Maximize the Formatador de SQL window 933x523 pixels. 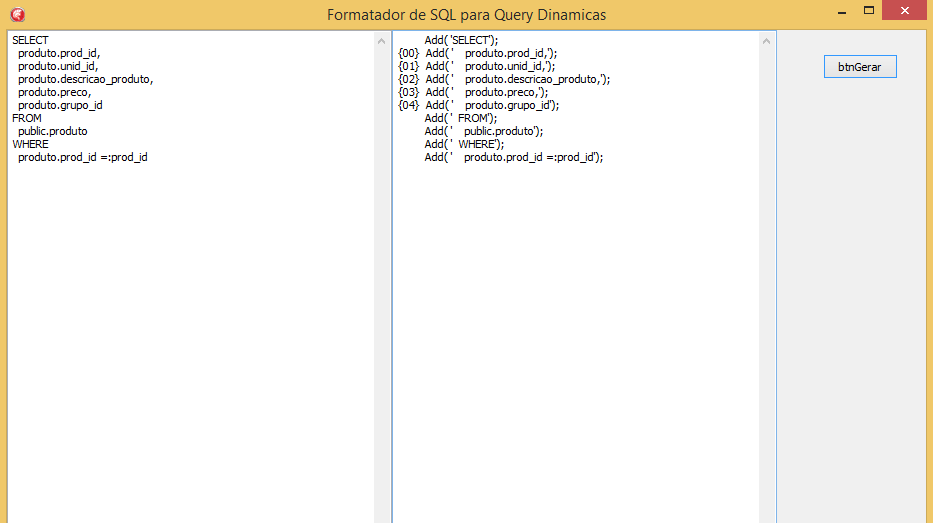click(869, 11)
